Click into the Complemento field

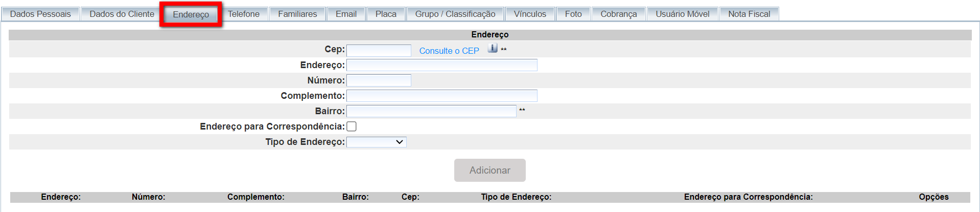point(442,96)
